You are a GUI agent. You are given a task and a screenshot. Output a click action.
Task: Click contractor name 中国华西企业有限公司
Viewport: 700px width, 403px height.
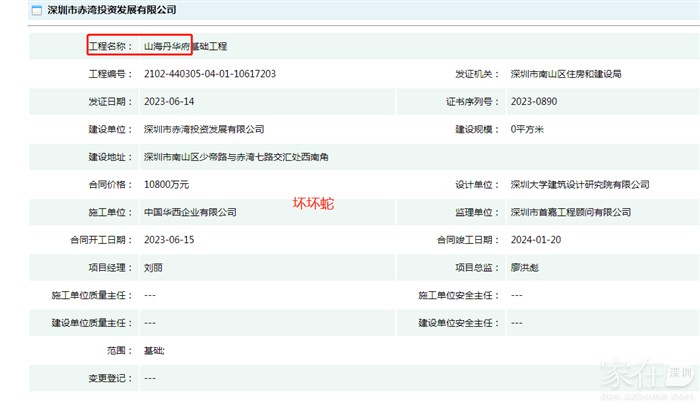pos(190,212)
